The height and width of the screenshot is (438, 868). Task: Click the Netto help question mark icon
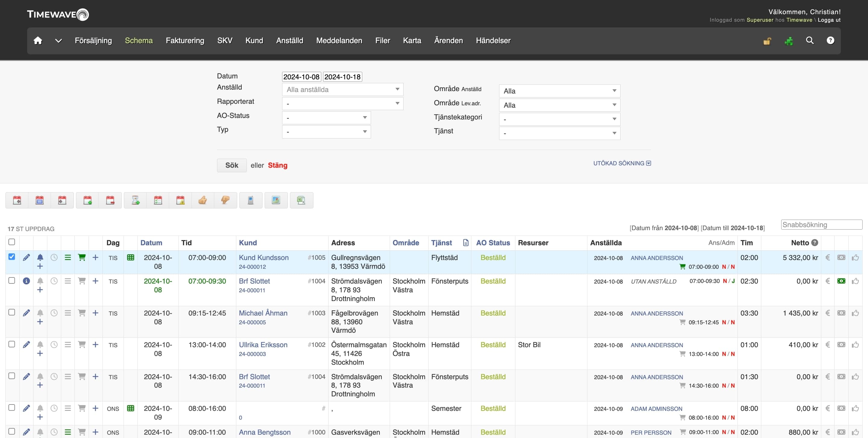815,243
